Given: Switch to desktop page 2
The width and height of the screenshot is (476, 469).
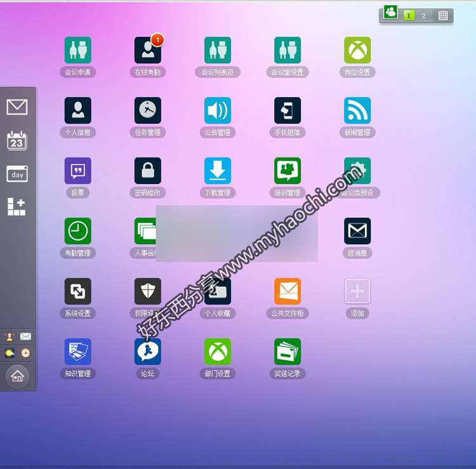Looking at the screenshot, I should (x=423, y=16).
